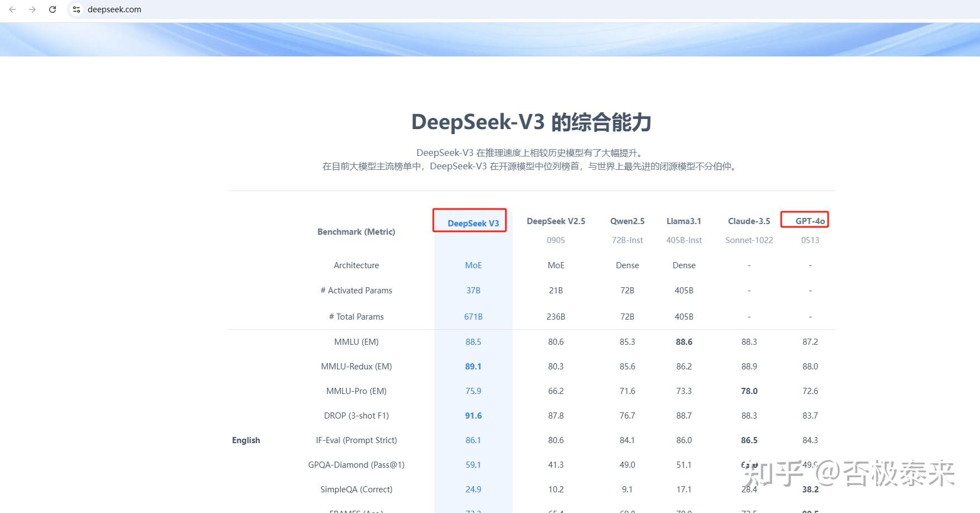
Task: Click the English category label in the table
Action: (x=246, y=440)
